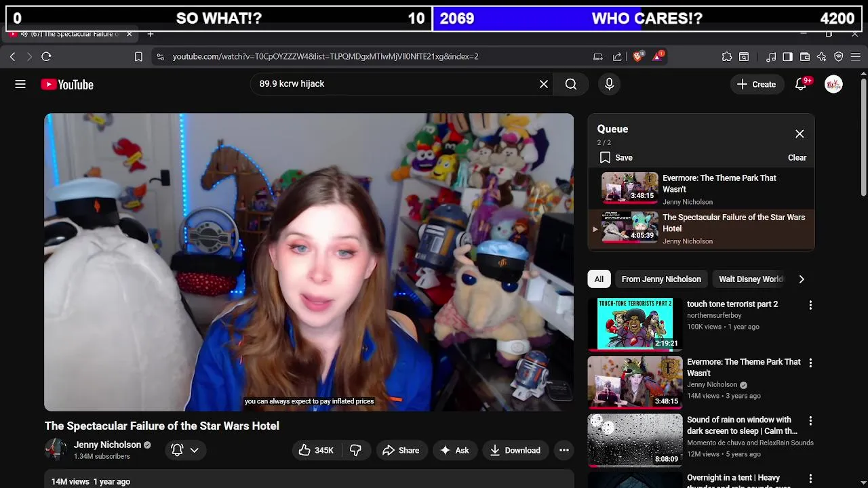Go back in browser history
This screenshot has width=868, height=488.
(x=12, y=56)
